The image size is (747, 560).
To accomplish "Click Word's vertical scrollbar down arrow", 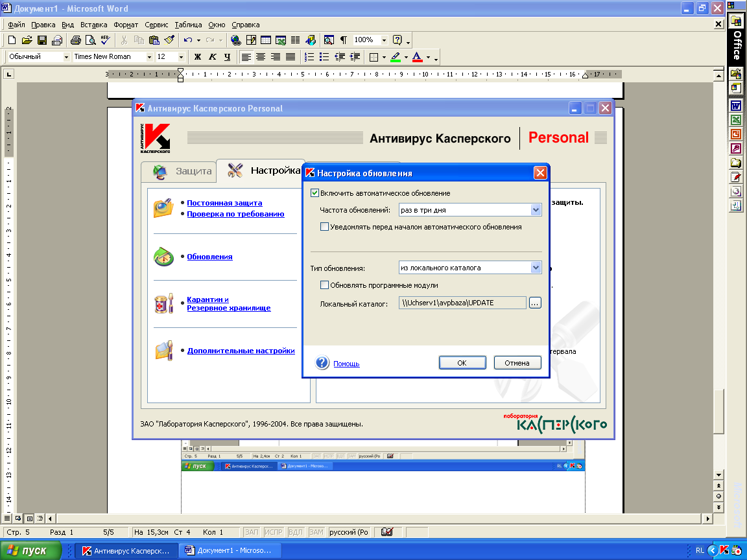I will point(719,474).
